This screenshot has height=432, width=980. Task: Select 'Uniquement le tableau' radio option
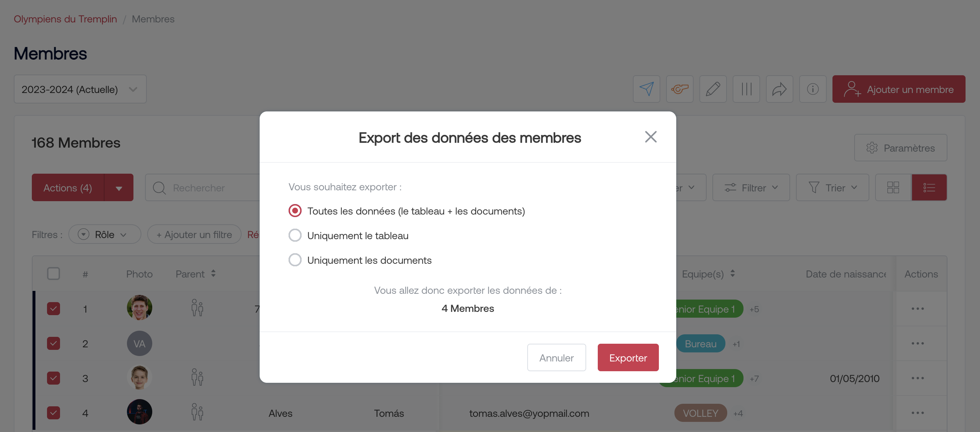[295, 236]
